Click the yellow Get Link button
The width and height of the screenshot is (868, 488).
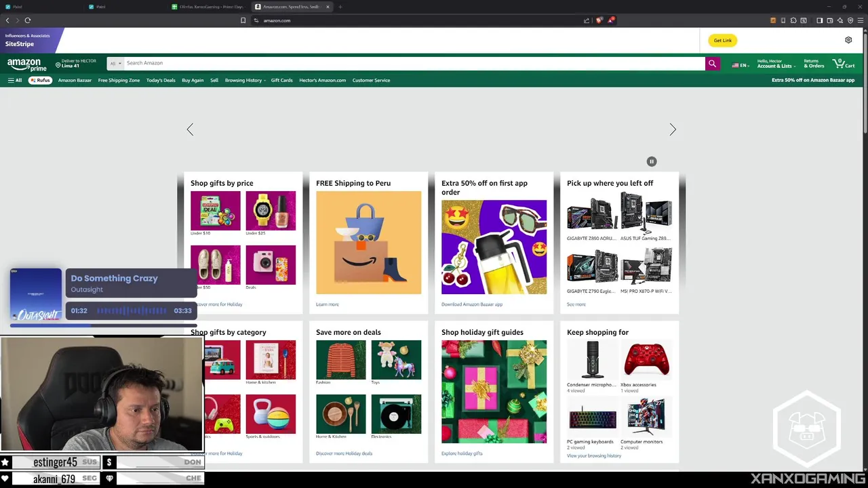click(722, 40)
